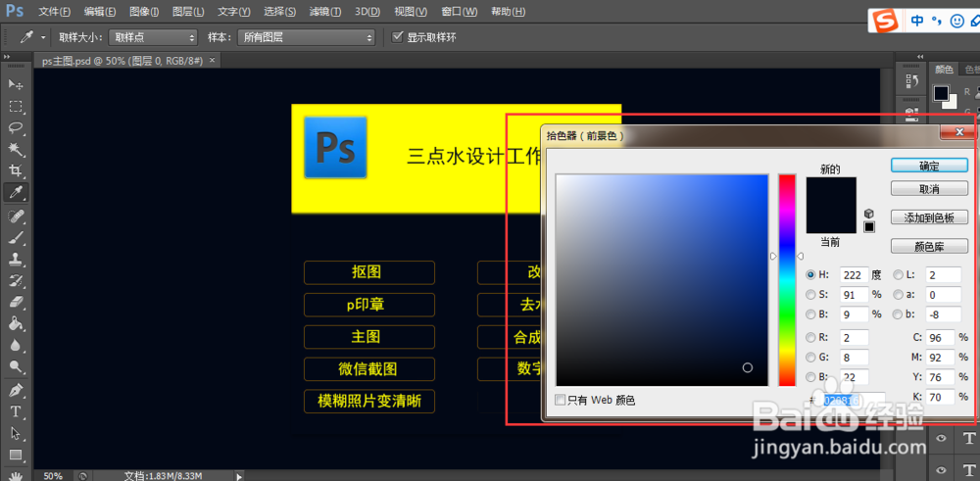Select the R red radio button
Image resolution: width=980 pixels, height=481 pixels.
(810, 337)
